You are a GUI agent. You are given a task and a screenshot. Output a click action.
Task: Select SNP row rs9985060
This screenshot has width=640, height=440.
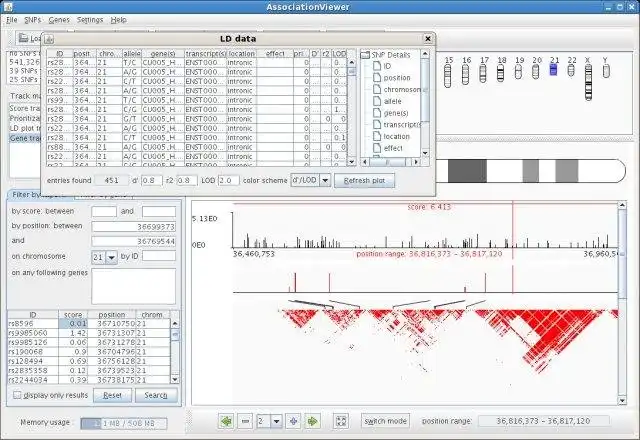tap(89, 333)
